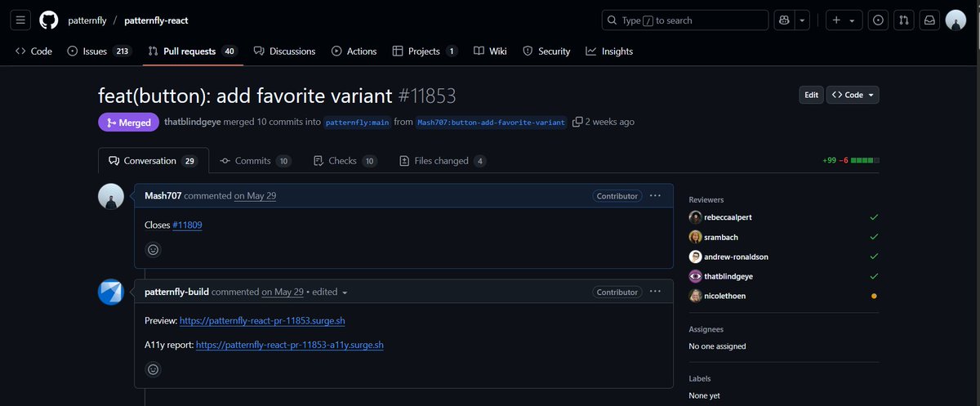Open Copilot dropdown arrow
This screenshot has height=406, width=980.
pyautogui.click(x=803, y=20)
